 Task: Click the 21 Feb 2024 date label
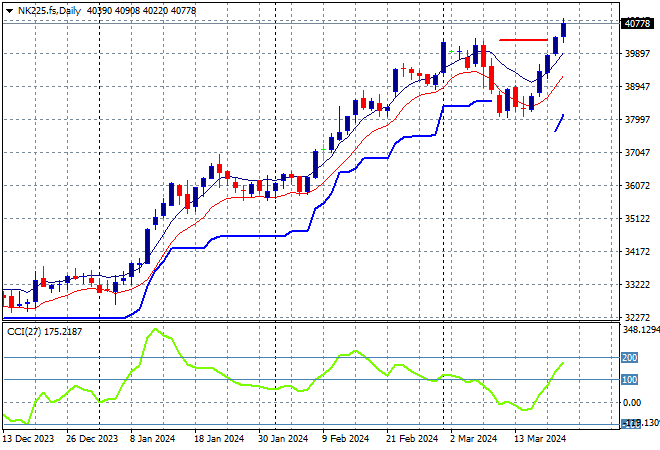[409, 438]
